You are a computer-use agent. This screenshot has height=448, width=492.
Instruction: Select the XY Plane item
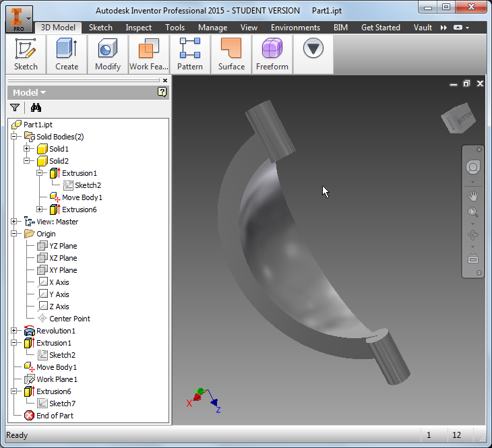(x=63, y=270)
